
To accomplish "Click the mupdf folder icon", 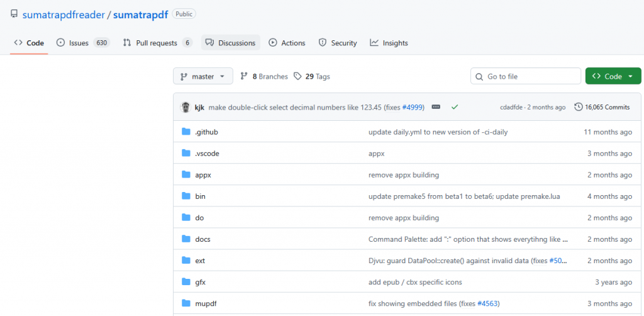I will [186, 303].
